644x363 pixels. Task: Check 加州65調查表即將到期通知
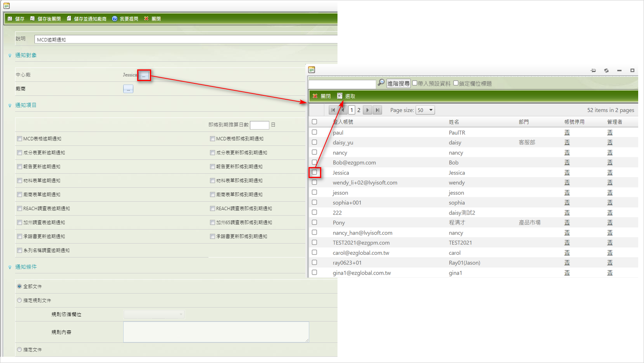tap(212, 222)
